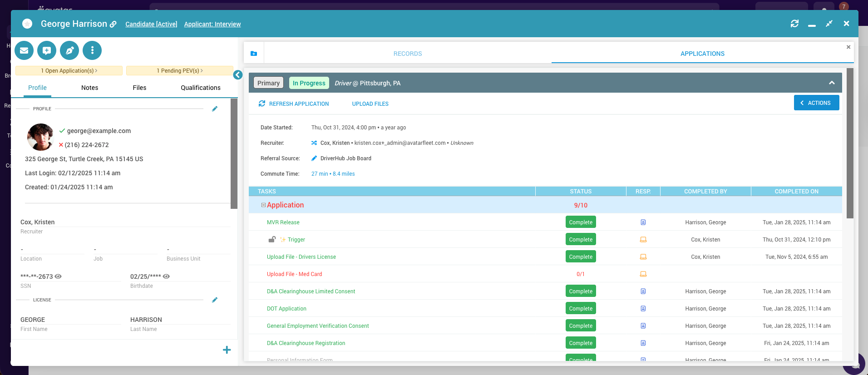Collapse the left profile panel arrow
Screen dimensions: 868x375
tap(238, 75)
